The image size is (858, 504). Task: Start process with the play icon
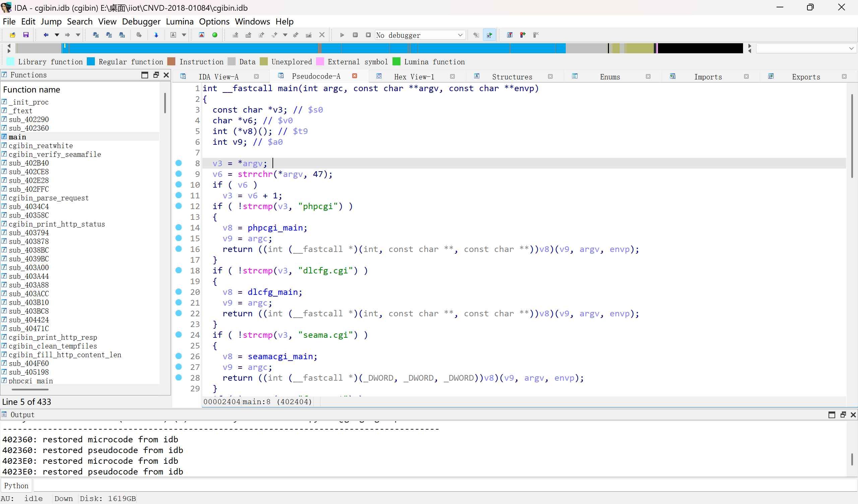coord(342,35)
